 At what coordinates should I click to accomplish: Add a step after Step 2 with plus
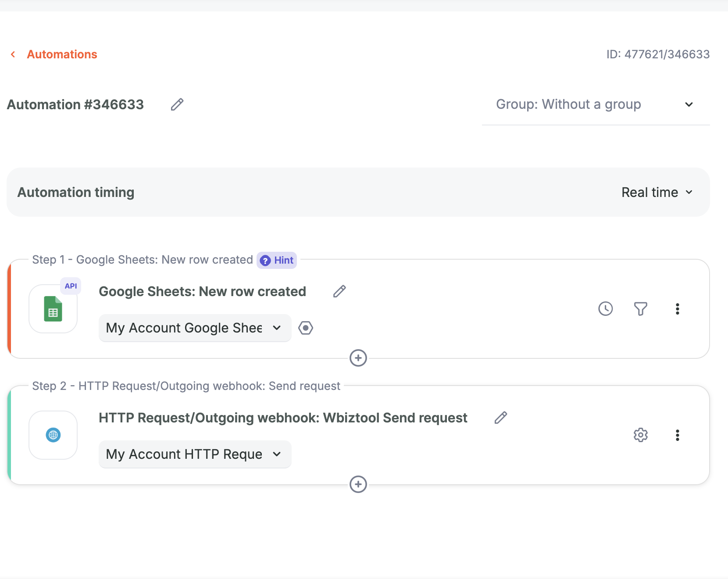[x=358, y=484]
